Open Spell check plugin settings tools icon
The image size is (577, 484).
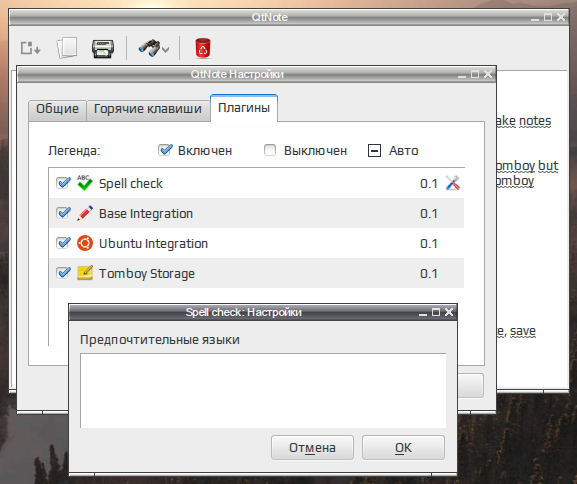(x=453, y=183)
